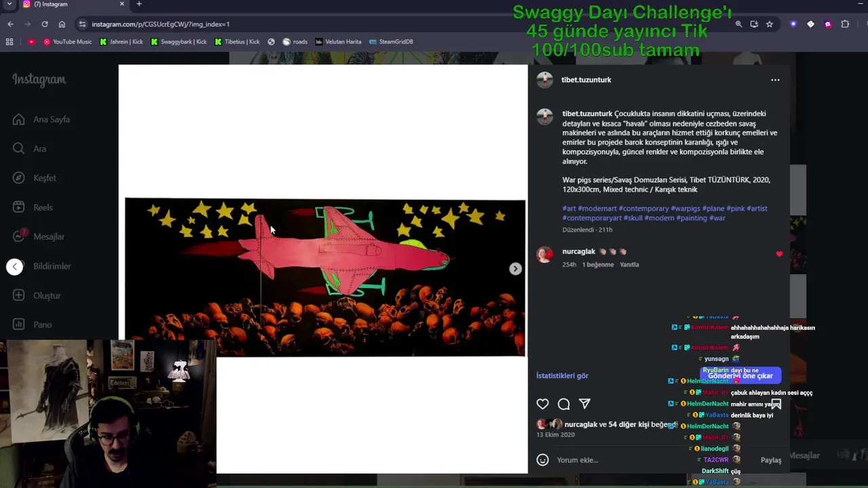Click the Bildirimler notifications label
This screenshot has height=488, width=868.
click(52, 266)
